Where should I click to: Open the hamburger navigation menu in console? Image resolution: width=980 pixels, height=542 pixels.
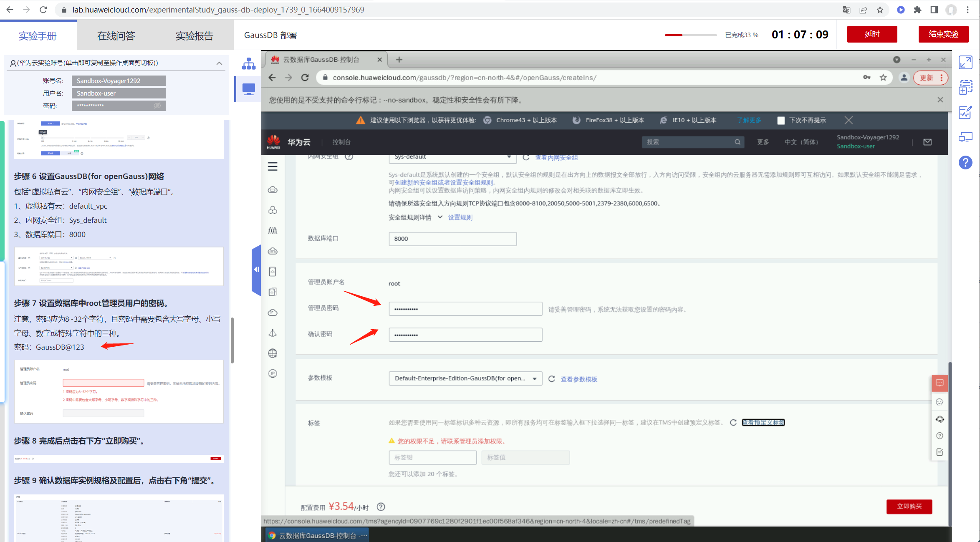[273, 166]
